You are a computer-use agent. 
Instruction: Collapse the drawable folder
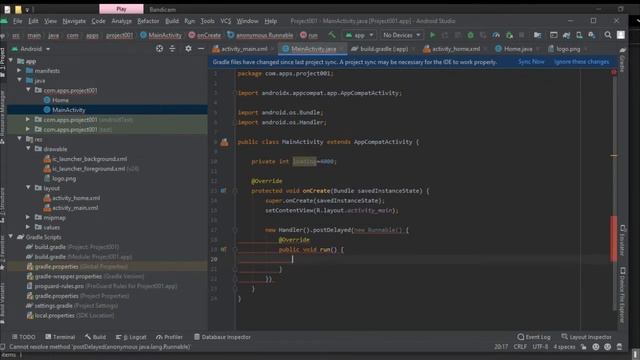coord(28,149)
